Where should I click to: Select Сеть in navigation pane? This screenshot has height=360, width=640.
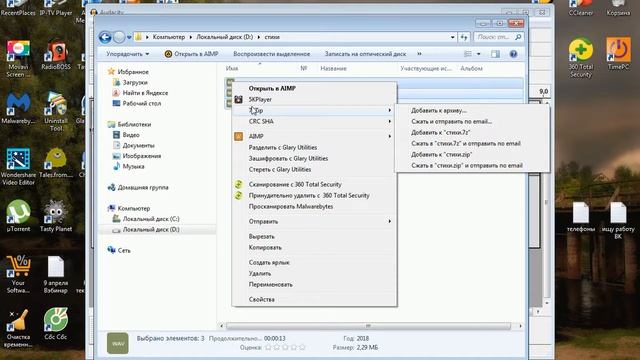[124, 251]
